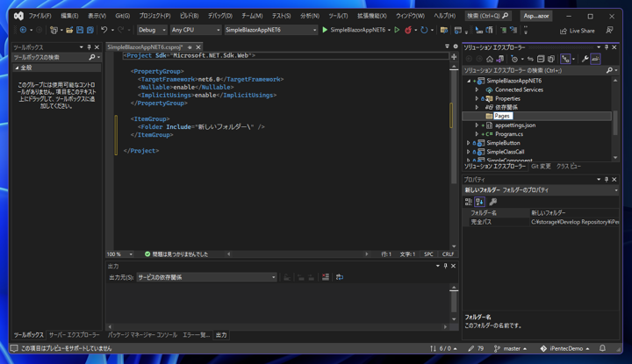Click the Categorized view icon in Properties panel
Image resolution: width=632 pixels, height=364 pixels.
coord(469,202)
